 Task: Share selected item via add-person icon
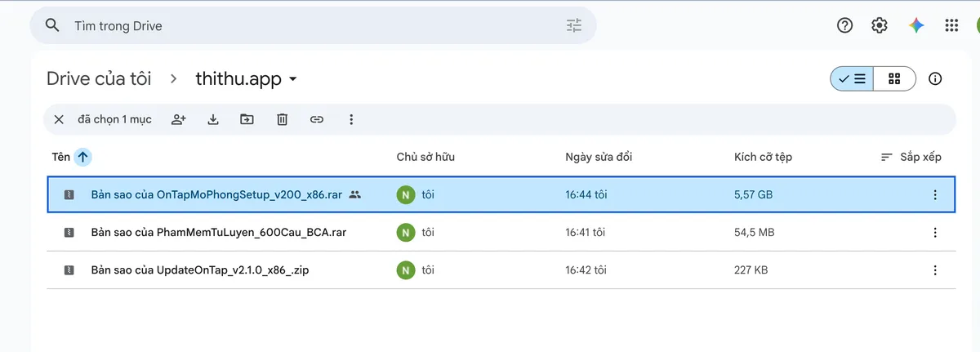tap(179, 119)
